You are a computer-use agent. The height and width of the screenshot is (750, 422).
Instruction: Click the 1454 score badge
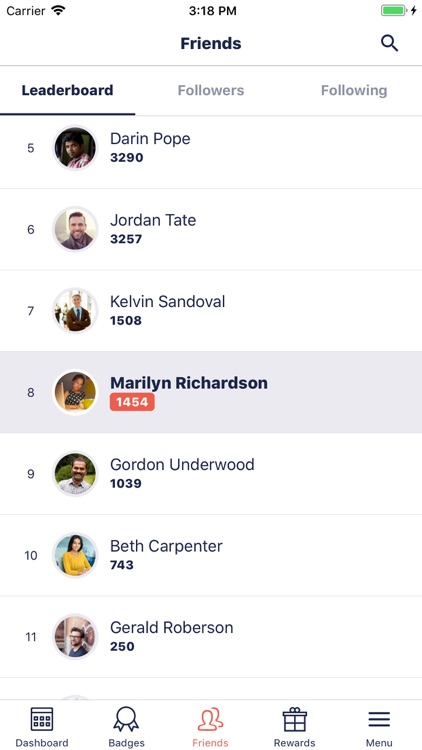tap(132, 402)
